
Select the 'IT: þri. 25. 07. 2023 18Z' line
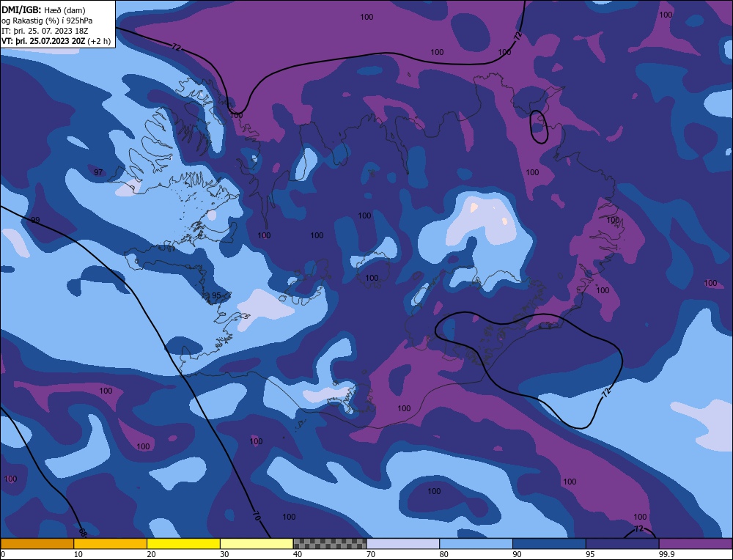[45, 31]
